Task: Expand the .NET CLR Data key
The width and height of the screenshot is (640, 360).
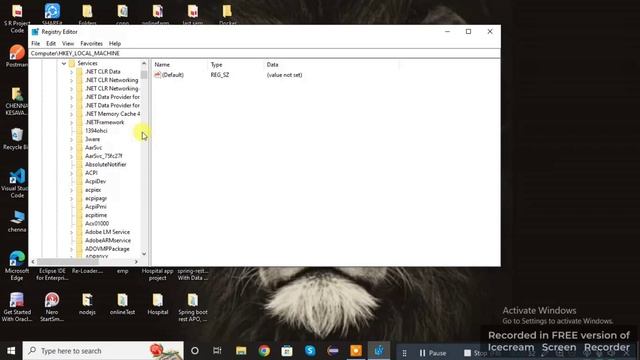Action: coord(71,72)
